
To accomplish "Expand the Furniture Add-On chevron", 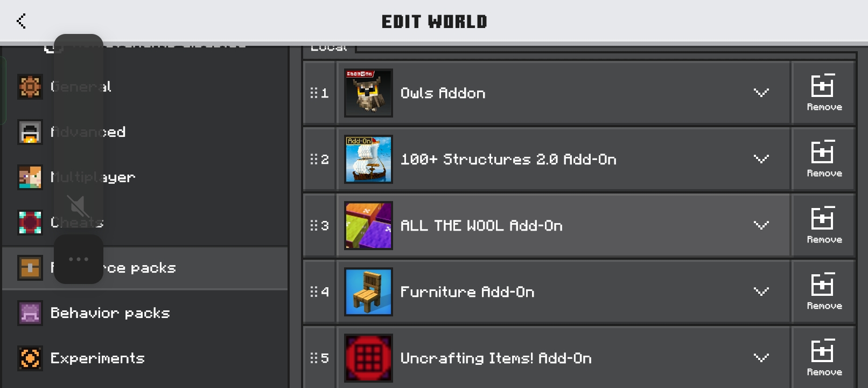I will click(761, 292).
